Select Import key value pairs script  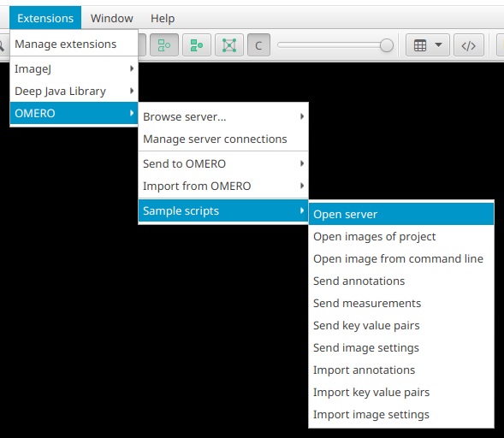pos(401,392)
